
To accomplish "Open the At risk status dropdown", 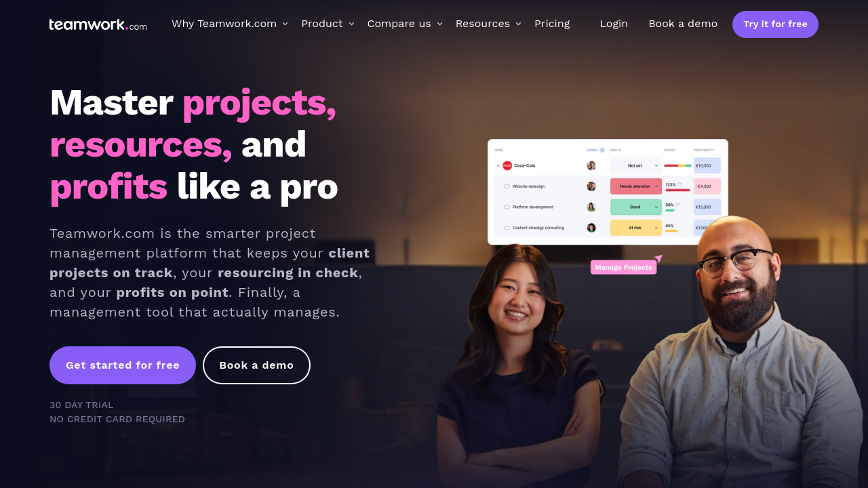I will pyautogui.click(x=635, y=228).
